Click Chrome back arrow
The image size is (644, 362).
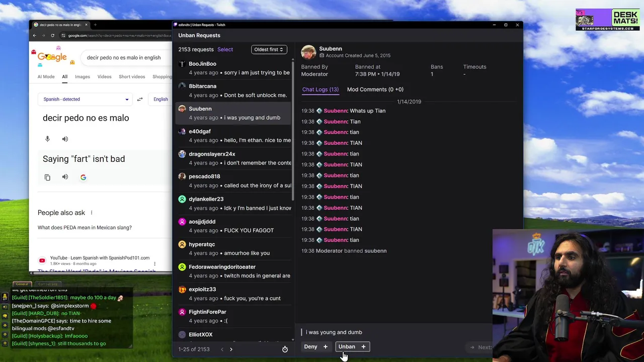[x=34, y=36]
